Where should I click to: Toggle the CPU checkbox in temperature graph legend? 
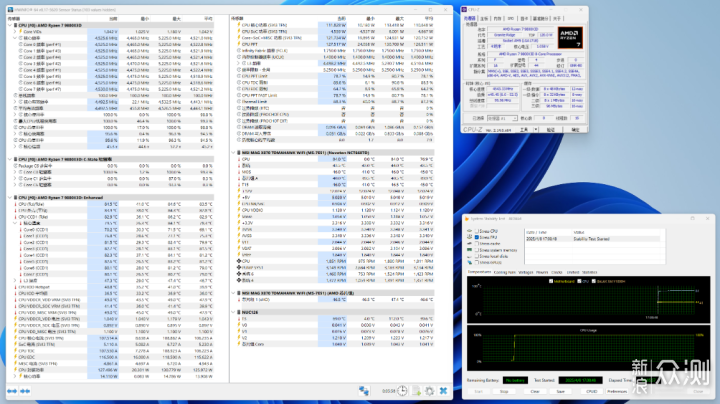(579, 281)
